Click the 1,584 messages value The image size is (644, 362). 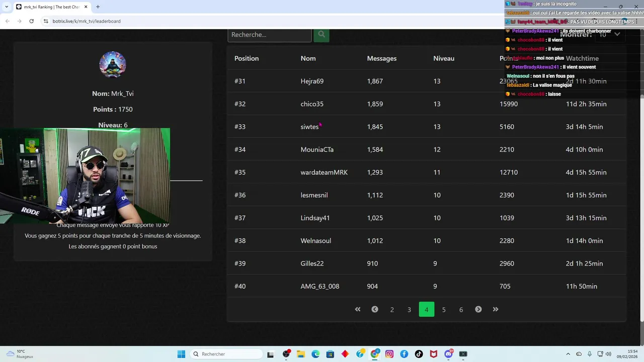375,149
